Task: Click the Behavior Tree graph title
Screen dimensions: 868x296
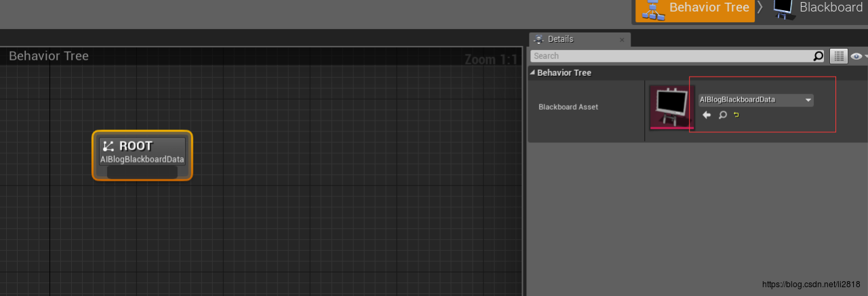Action: pos(49,56)
